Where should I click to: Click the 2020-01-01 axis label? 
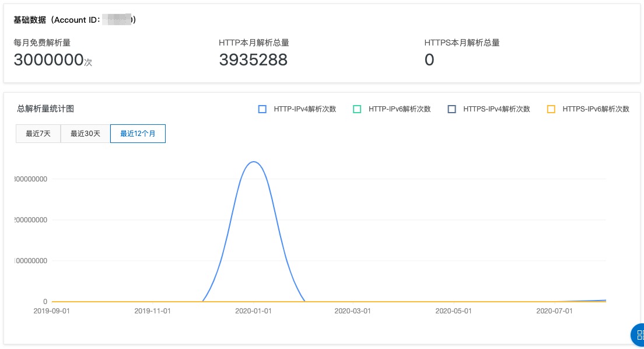[253, 311]
